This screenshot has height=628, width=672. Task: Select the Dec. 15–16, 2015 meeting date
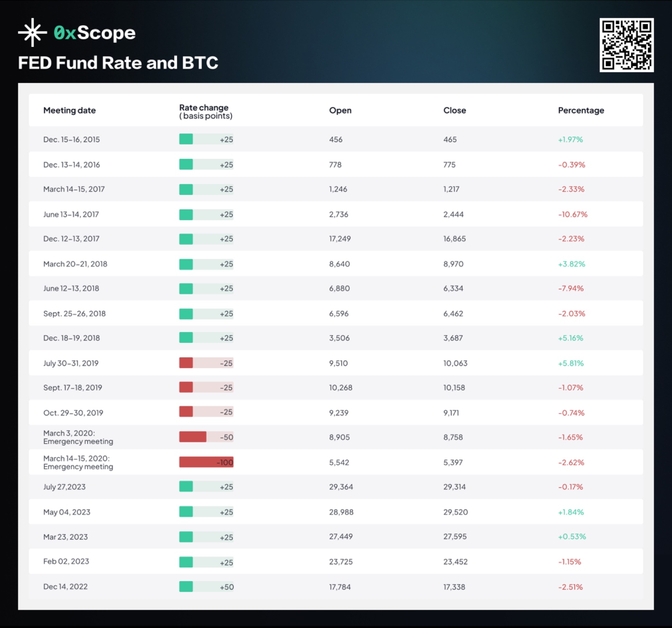(x=71, y=139)
